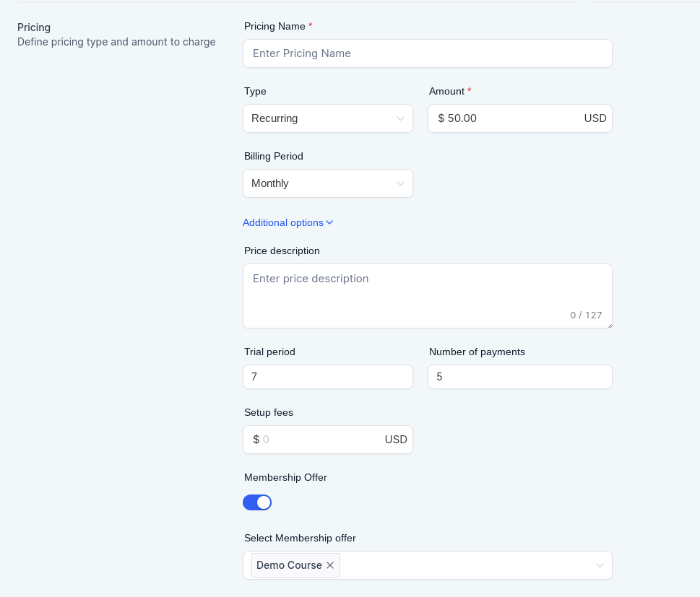
Task: Click the dollar sign in Setup fees
Action: click(x=256, y=440)
